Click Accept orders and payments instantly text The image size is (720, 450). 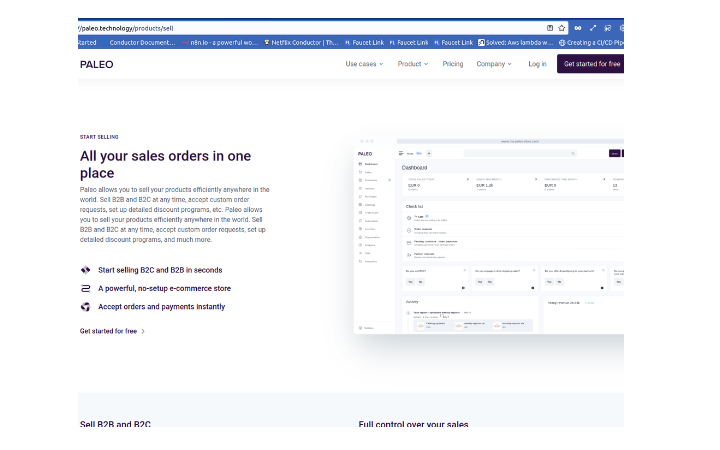162,307
